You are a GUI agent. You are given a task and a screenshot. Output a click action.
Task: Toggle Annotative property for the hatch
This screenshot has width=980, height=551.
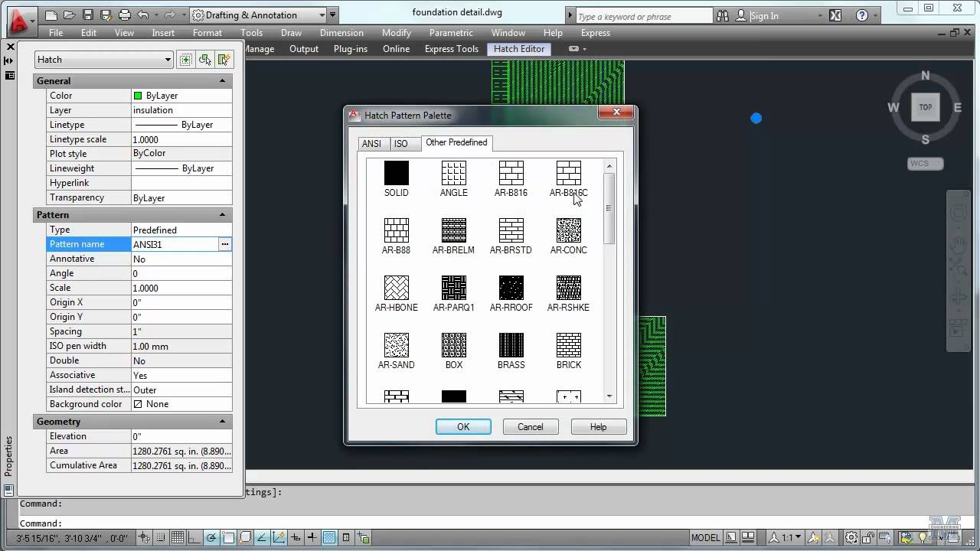tap(181, 259)
